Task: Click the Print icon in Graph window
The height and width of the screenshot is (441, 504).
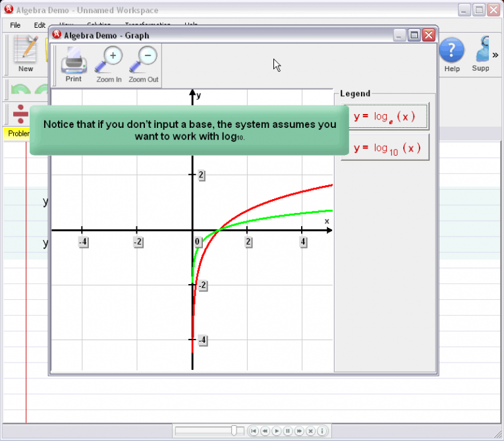Action: [74, 65]
